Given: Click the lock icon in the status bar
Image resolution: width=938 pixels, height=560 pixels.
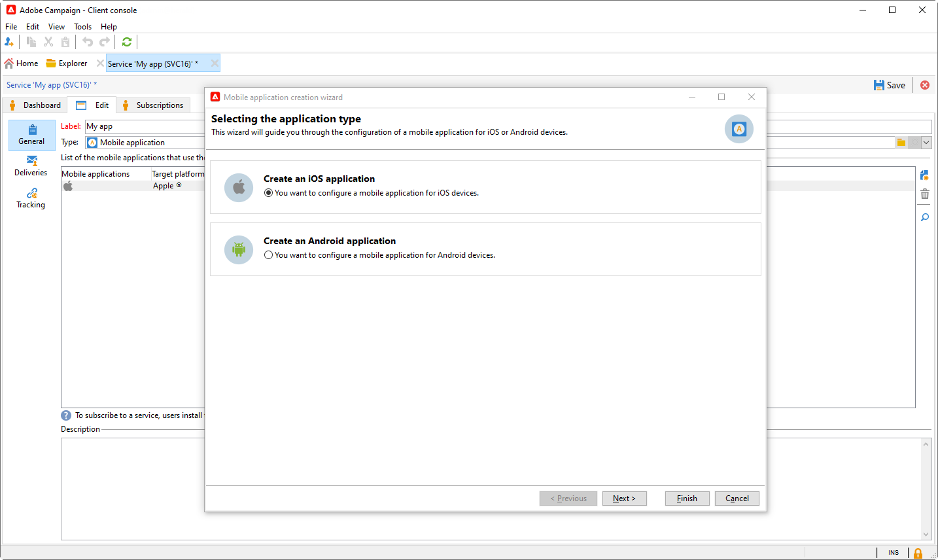Looking at the screenshot, I should pyautogui.click(x=918, y=553).
